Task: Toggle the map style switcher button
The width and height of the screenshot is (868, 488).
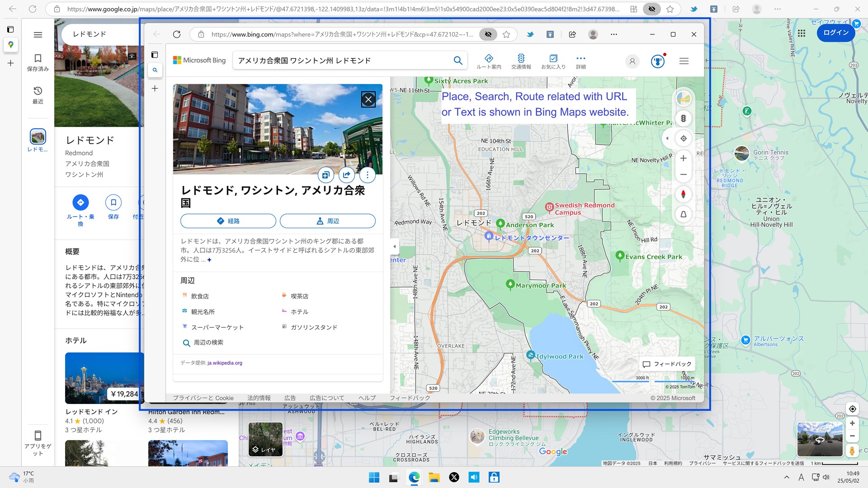Action: [684, 99]
